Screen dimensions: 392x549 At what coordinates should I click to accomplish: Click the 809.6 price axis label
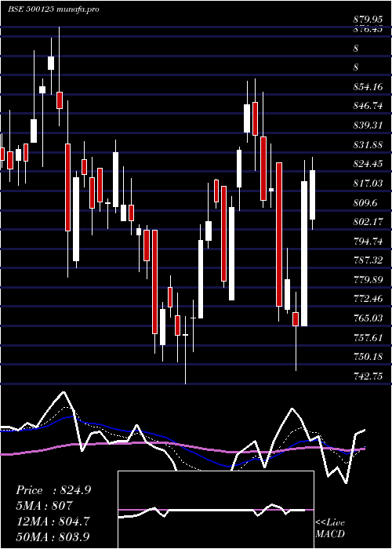[x=365, y=202]
